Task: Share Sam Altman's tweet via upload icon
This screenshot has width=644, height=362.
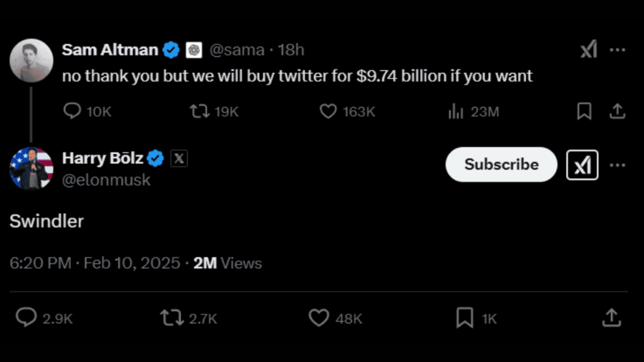Action: pyautogui.click(x=617, y=111)
